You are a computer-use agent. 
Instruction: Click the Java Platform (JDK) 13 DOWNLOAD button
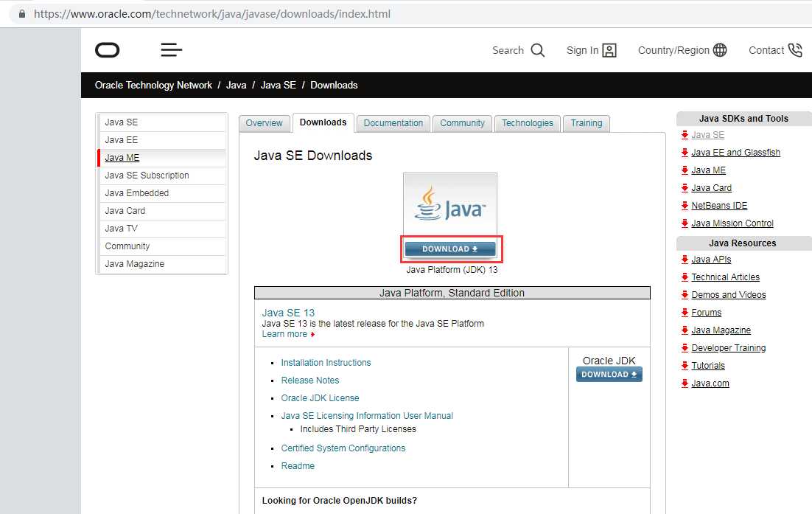[450, 249]
